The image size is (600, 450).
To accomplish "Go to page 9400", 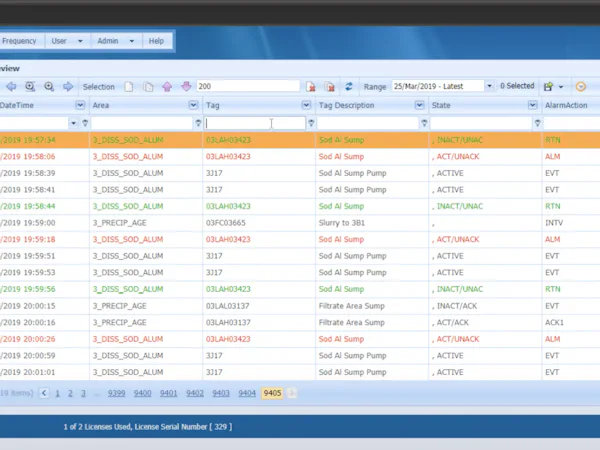I will pyautogui.click(x=142, y=393).
